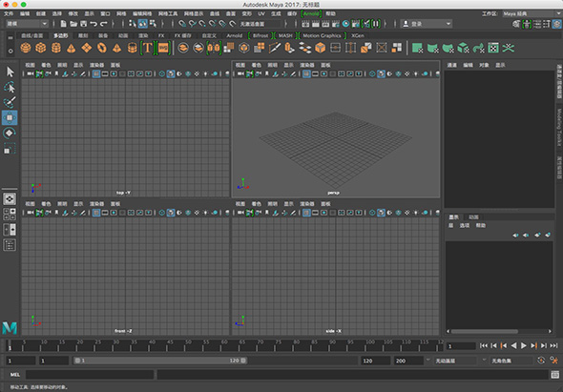Switch to single-pane layout in toolbox

point(10,199)
